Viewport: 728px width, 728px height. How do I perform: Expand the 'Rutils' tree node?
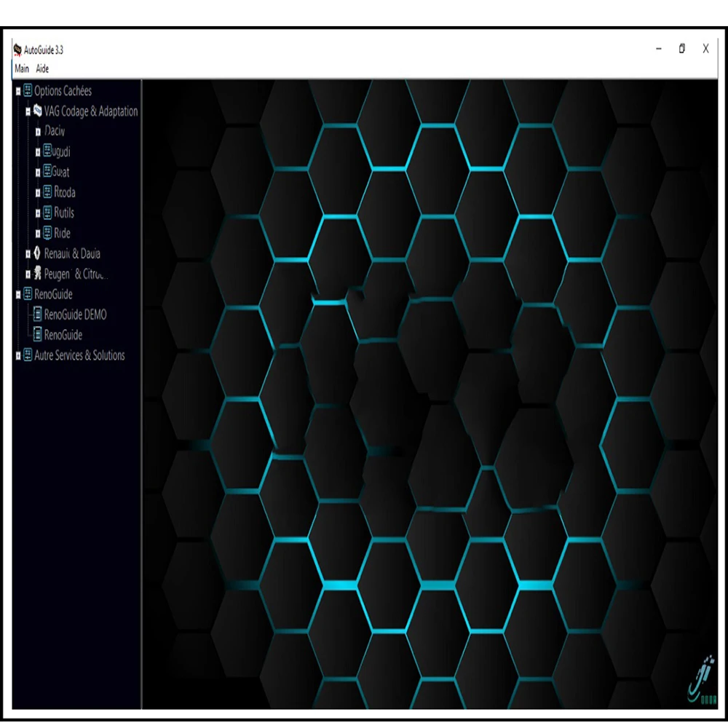[x=38, y=213]
